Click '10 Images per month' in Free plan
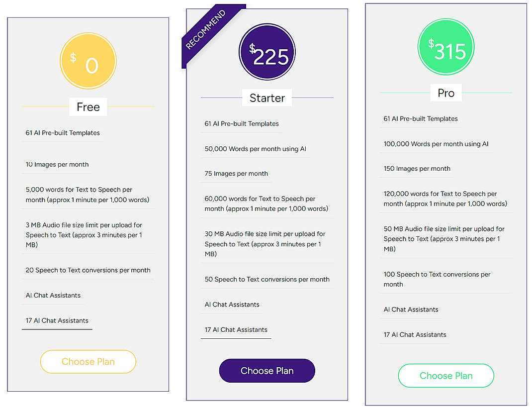 [57, 164]
